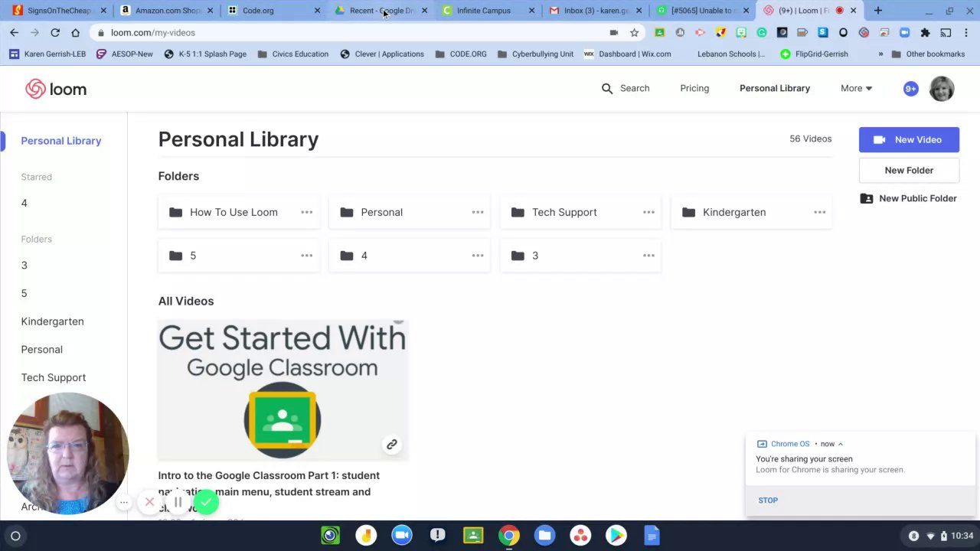Start a New Video recording
This screenshot has width=980, height=551.
pyautogui.click(x=909, y=139)
